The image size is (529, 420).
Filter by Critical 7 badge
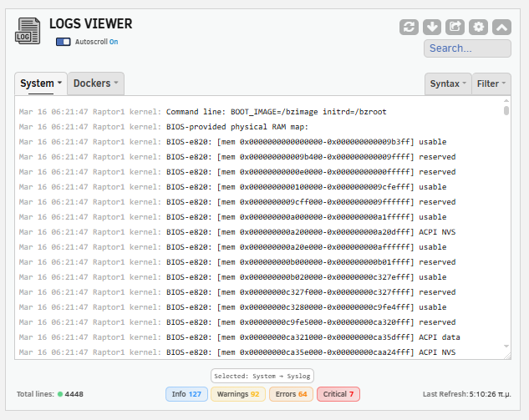point(338,394)
